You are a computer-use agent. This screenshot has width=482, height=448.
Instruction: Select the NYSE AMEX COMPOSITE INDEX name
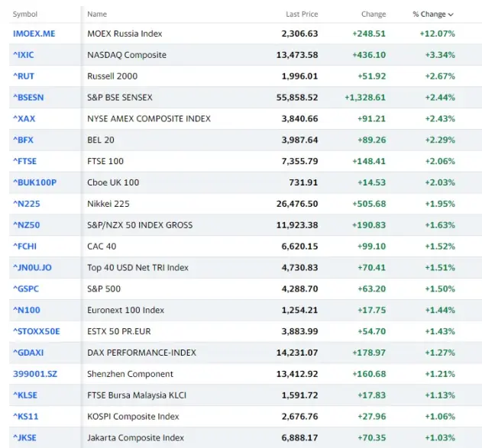coord(149,118)
